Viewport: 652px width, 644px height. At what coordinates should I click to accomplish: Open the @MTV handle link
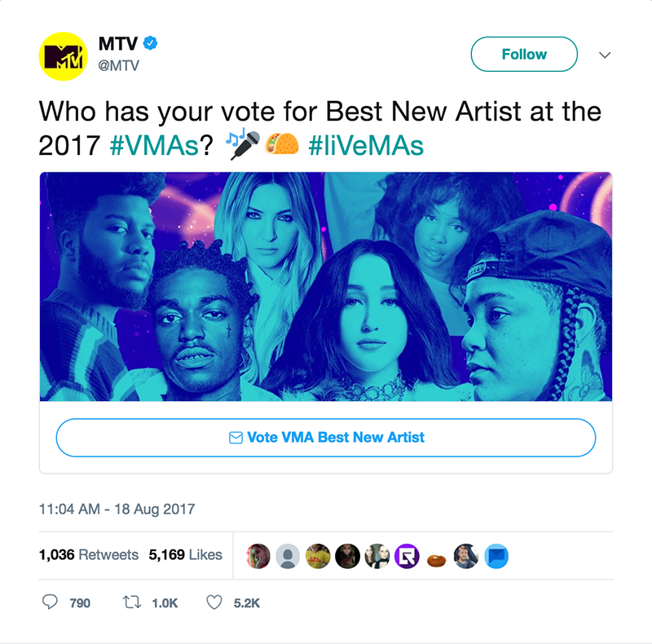click(118, 65)
